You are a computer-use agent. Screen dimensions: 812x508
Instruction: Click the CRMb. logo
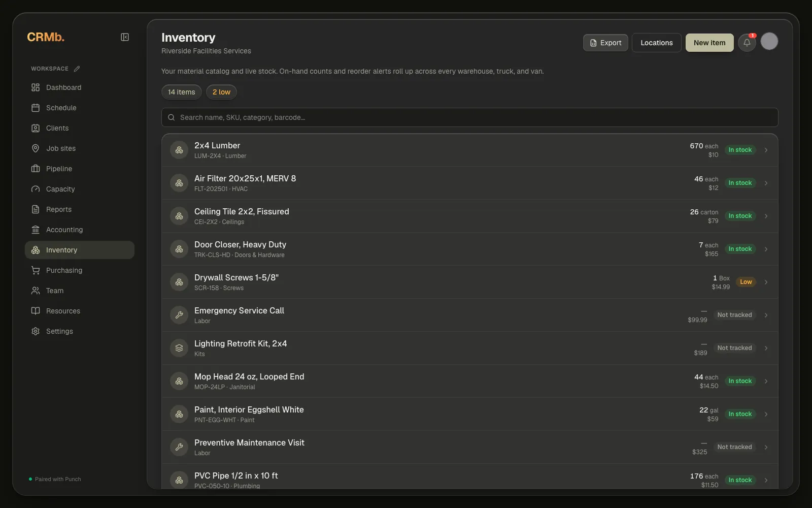point(46,37)
